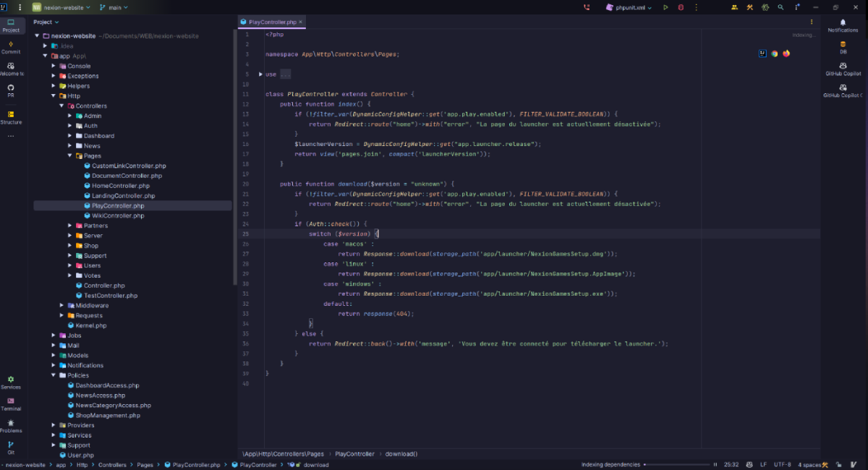The image size is (868, 470).
Task: Open the Structure tool window
Action: [11, 116]
